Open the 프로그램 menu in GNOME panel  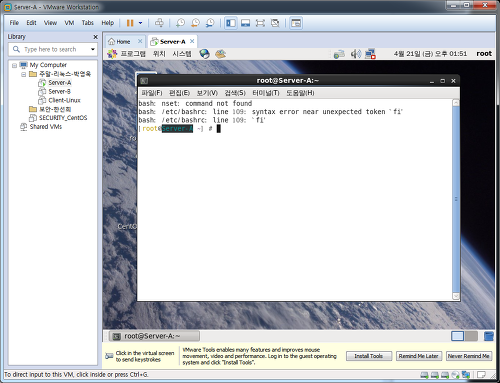point(133,54)
